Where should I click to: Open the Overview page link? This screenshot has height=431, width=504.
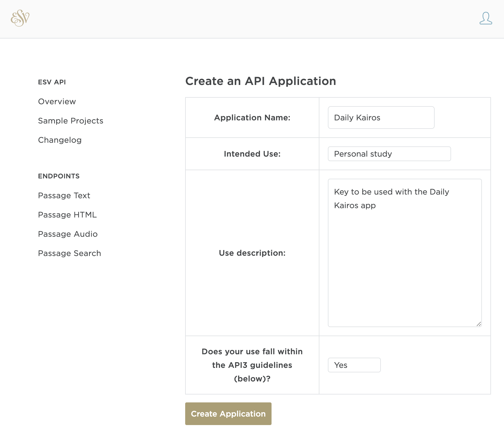click(x=57, y=101)
